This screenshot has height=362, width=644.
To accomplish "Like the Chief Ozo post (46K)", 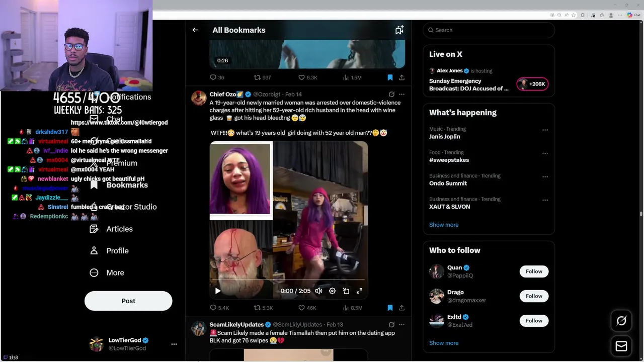I will tap(307, 308).
